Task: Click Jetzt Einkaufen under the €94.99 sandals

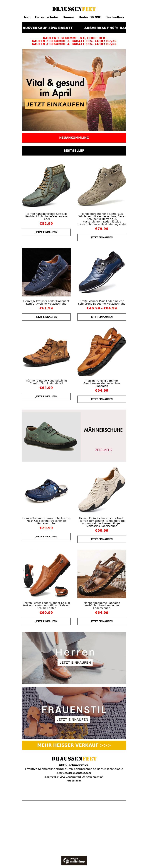Action: point(102,399)
